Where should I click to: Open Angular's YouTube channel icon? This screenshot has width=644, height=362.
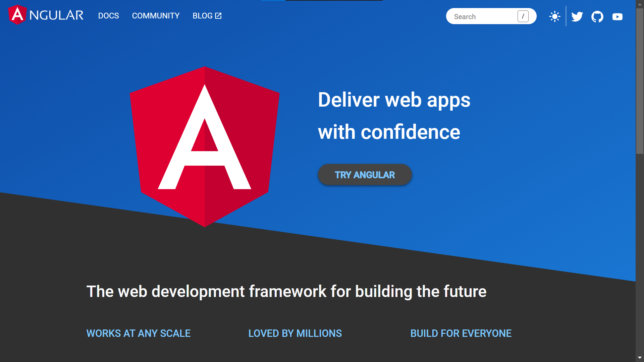point(617,16)
